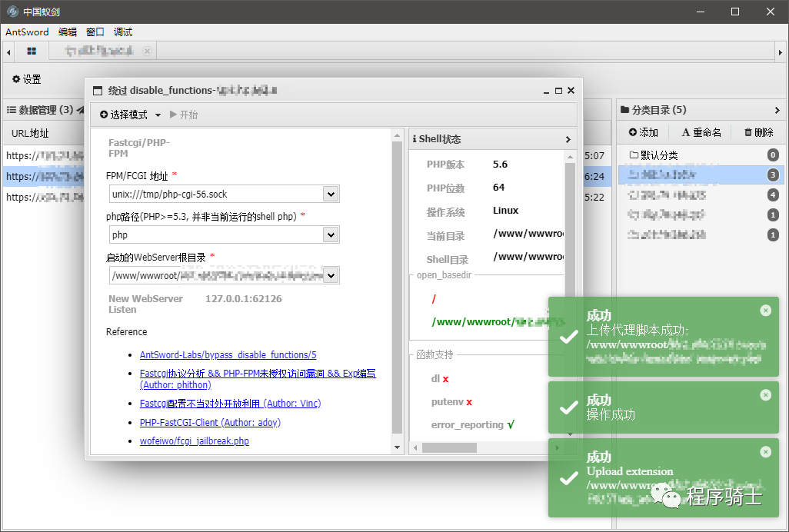Click the 127.0.0.1:62126 listen address
Image resolution: width=789 pixels, height=532 pixels.
(244, 299)
